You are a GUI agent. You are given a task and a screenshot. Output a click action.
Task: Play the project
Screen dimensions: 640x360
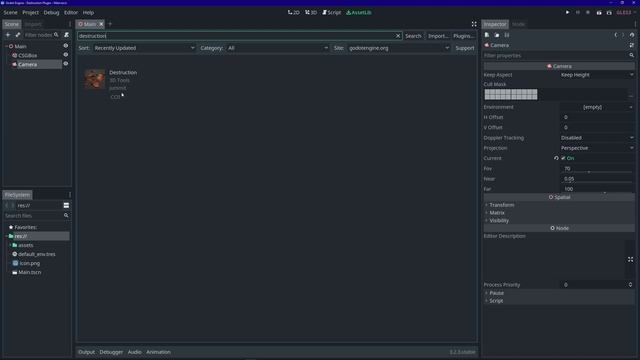[x=567, y=13]
